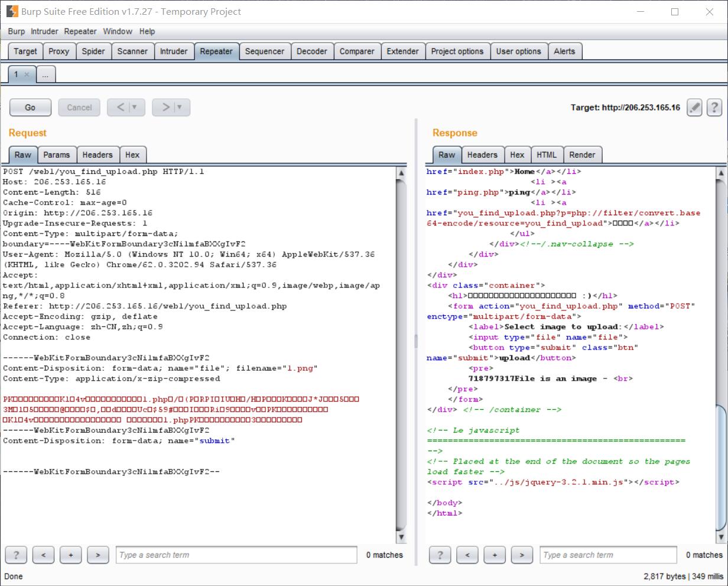Select the response HTML tab
This screenshot has height=586, width=728.
[547, 155]
